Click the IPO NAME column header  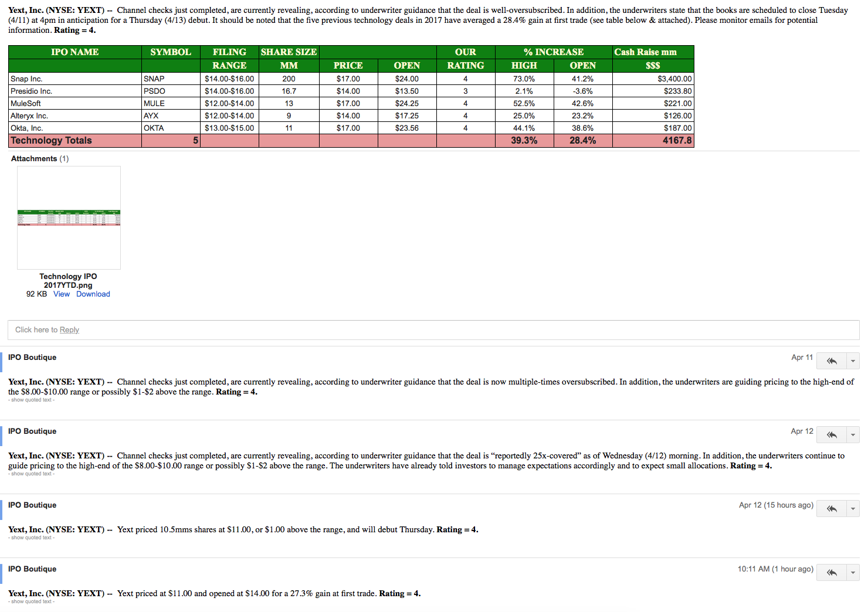[x=75, y=52]
